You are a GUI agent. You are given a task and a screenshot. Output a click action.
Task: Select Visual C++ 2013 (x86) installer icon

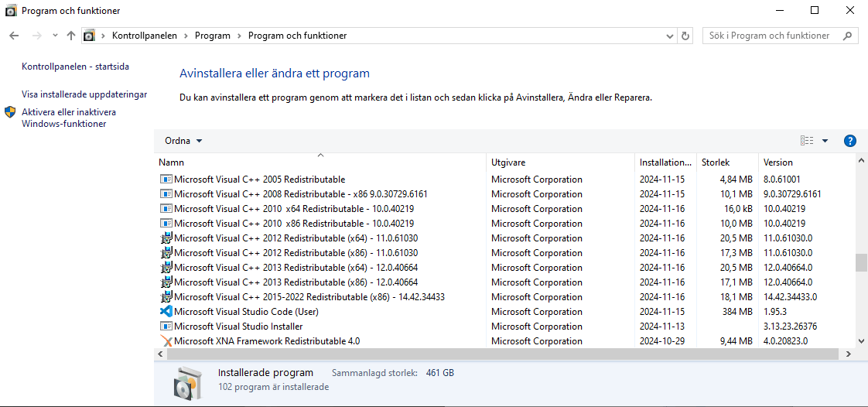[x=166, y=282]
